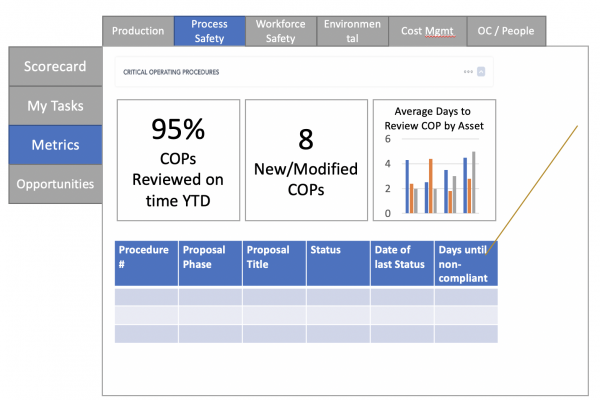Sort by Days until non-compliant column
600x400 pixels.
coord(466,263)
